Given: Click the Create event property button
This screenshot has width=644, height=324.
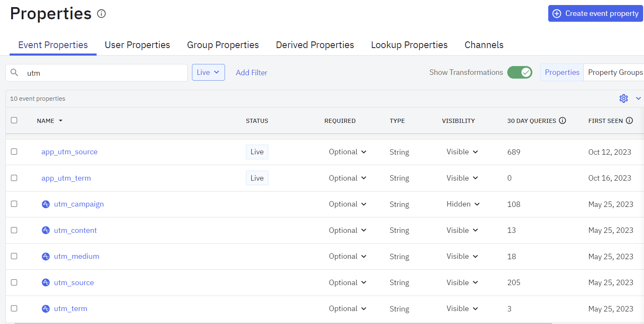Looking at the screenshot, I should click(x=595, y=13).
